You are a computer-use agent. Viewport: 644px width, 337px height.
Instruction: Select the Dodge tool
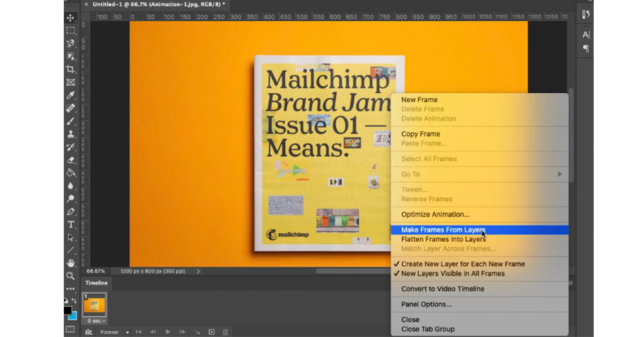[71, 199]
